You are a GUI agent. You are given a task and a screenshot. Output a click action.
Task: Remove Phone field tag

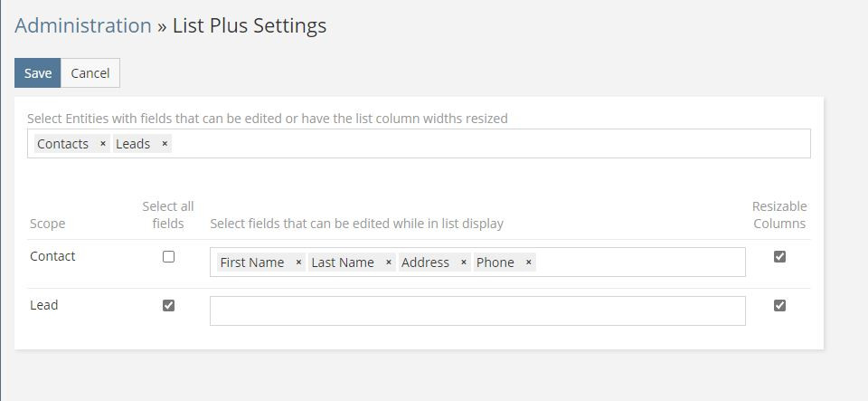[x=529, y=263]
